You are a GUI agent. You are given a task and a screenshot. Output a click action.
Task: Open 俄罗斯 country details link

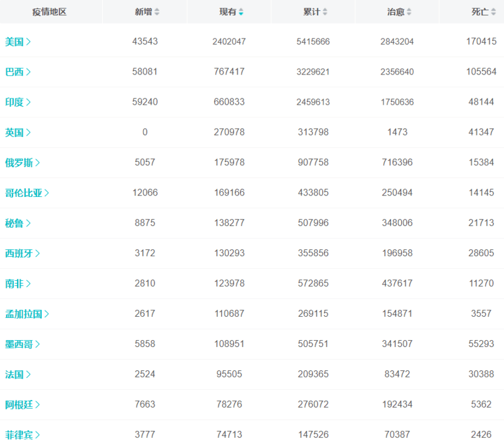pos(22,163)
